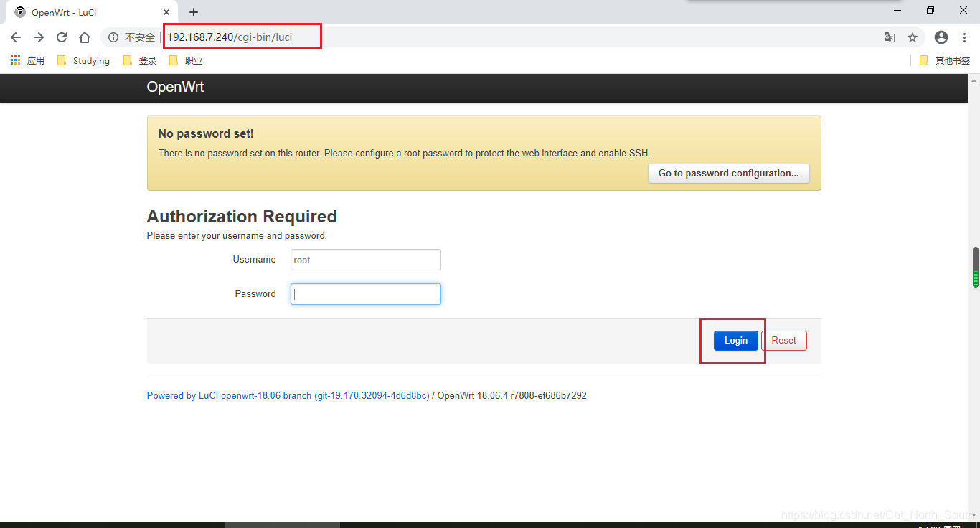The width and height of the screenshot is (980, 528).
Task: Open the Studying bookmark folder
Action: tap(83, 60)
